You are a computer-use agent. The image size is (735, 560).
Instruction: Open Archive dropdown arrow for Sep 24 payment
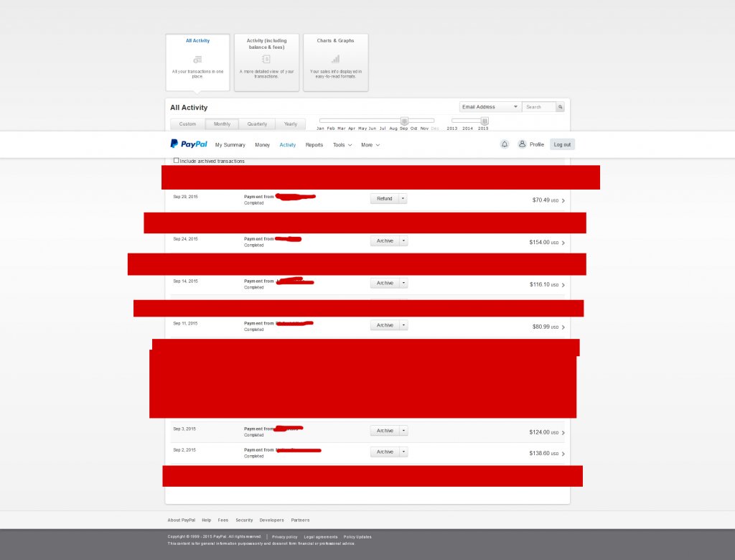403,241
